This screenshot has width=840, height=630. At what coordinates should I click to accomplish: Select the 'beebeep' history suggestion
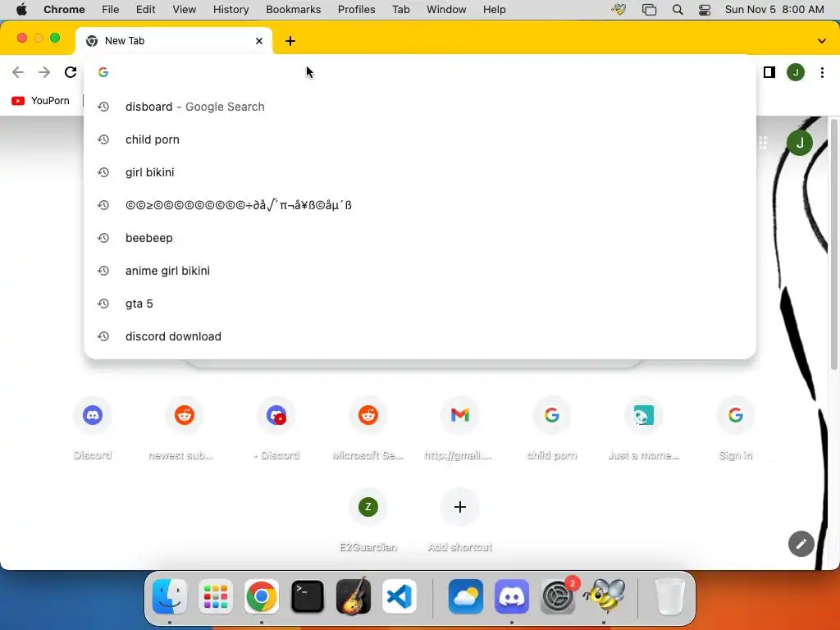coord(420,238)
